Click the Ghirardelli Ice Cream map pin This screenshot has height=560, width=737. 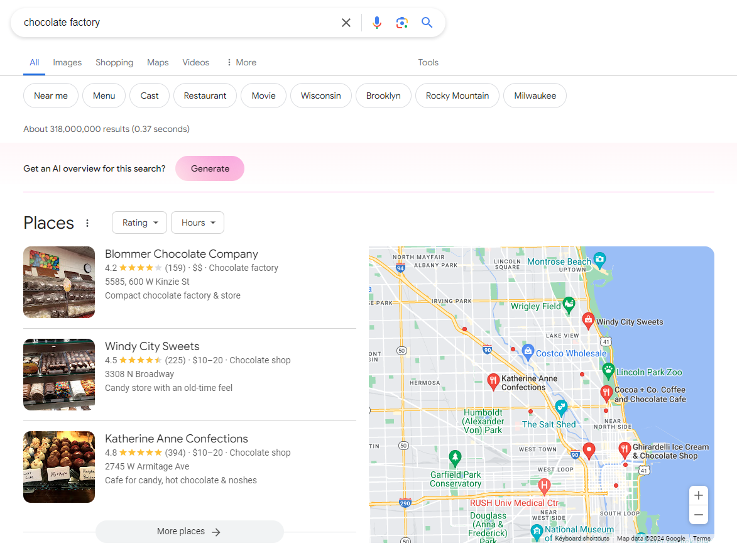[624, 450]
